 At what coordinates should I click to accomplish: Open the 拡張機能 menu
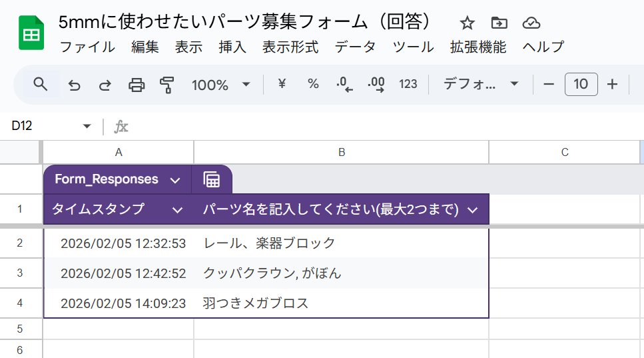click(x=478, y=47)
